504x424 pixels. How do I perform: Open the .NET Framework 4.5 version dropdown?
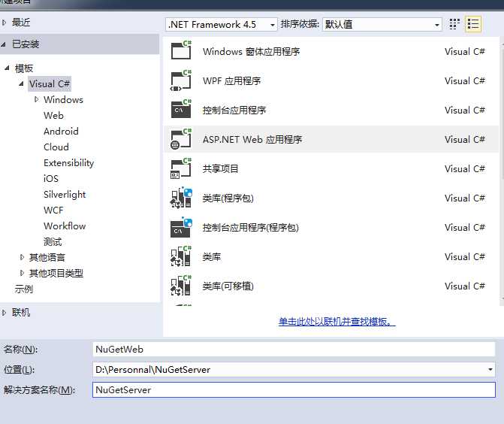pyautogui.click(x=222, y=25)
